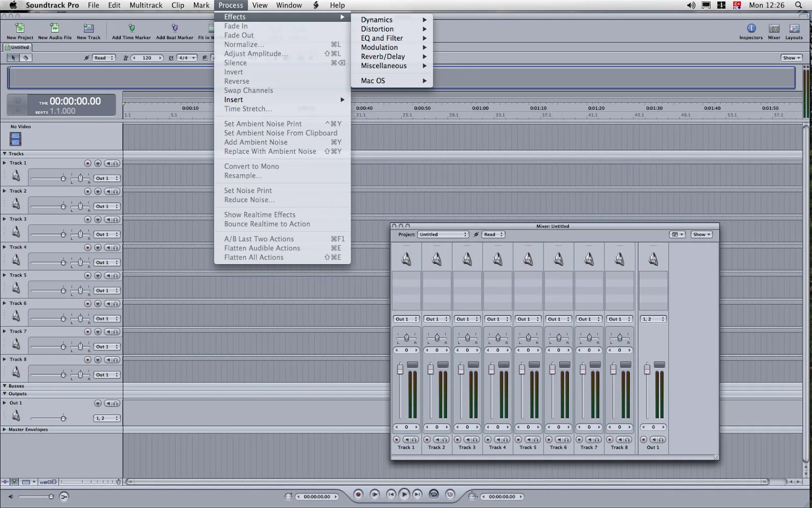Solo Mixer Track 7 channel

(598, 440)
